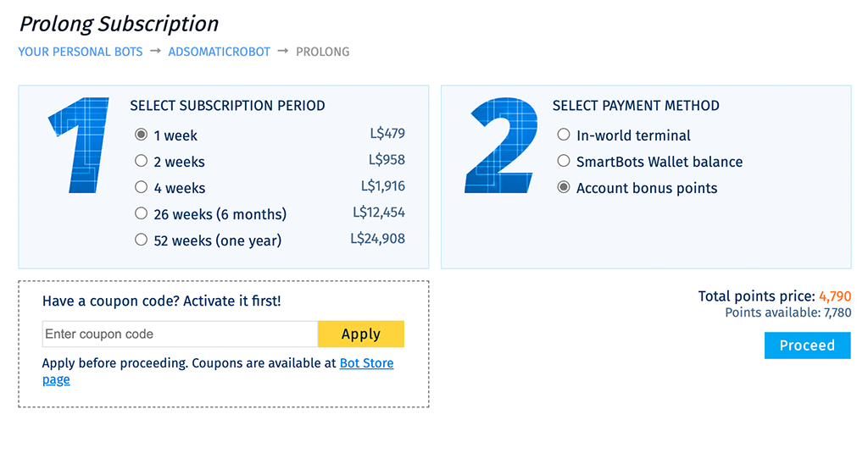This screenshot has height=453, width=868.
Task: Select the 1 week subscription period
Action: point(142,135)
